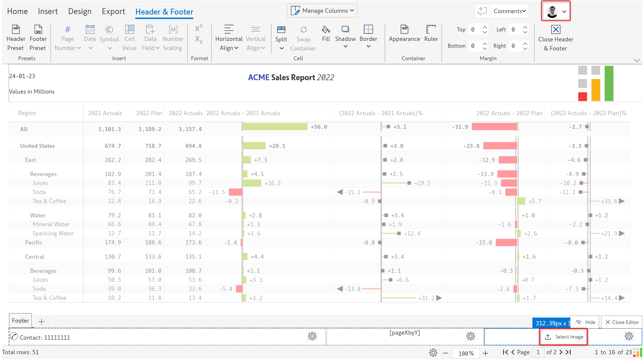Click the Header Preset icon
This screenshot has width=644, height=361.
pyautogui.click(x=16, y=30)
